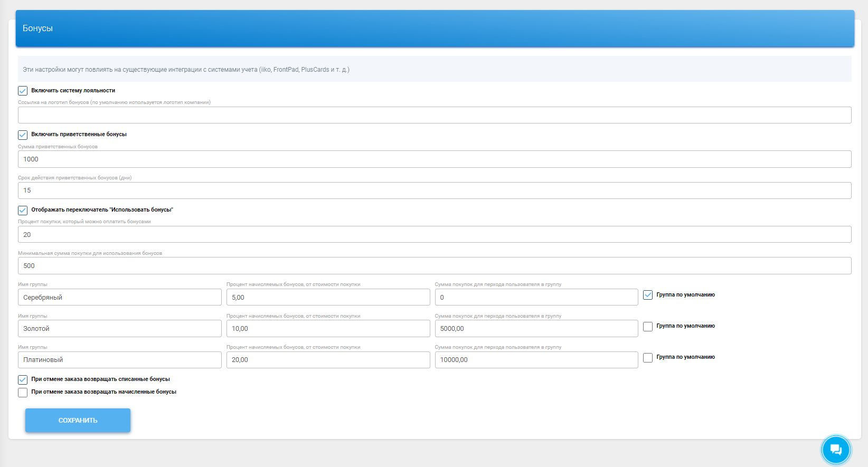This screenshot has width=868, height=467.
Task: Click the Золотой purchase threshold field 5000,00
Action: pyautogui.click(x=536, y=329)
